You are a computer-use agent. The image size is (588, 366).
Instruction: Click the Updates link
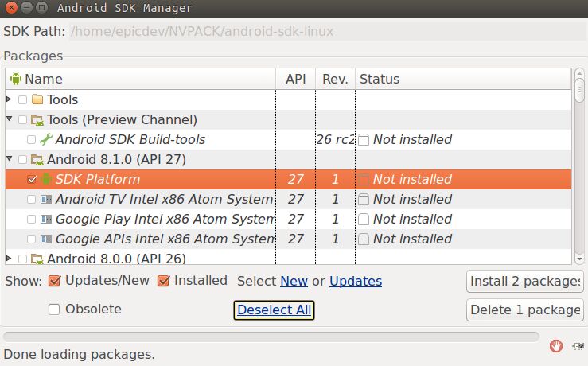coord(356,281)
